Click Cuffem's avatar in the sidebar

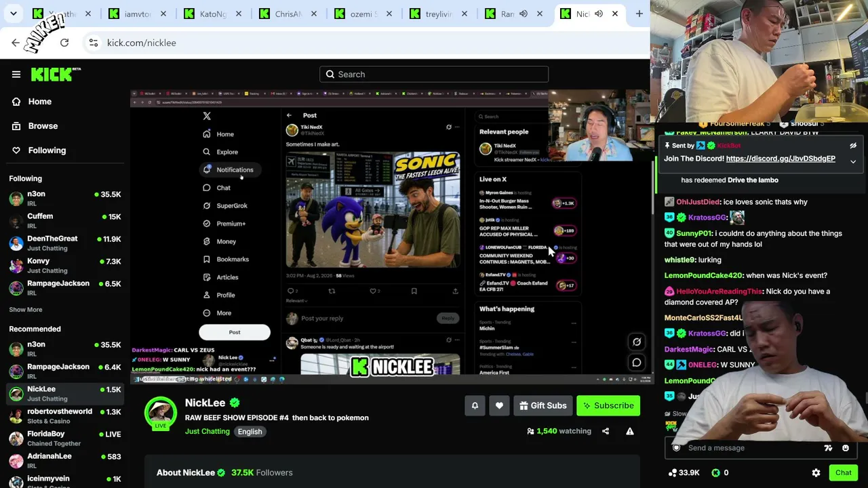pyautogui.click(x=16, y=221)
